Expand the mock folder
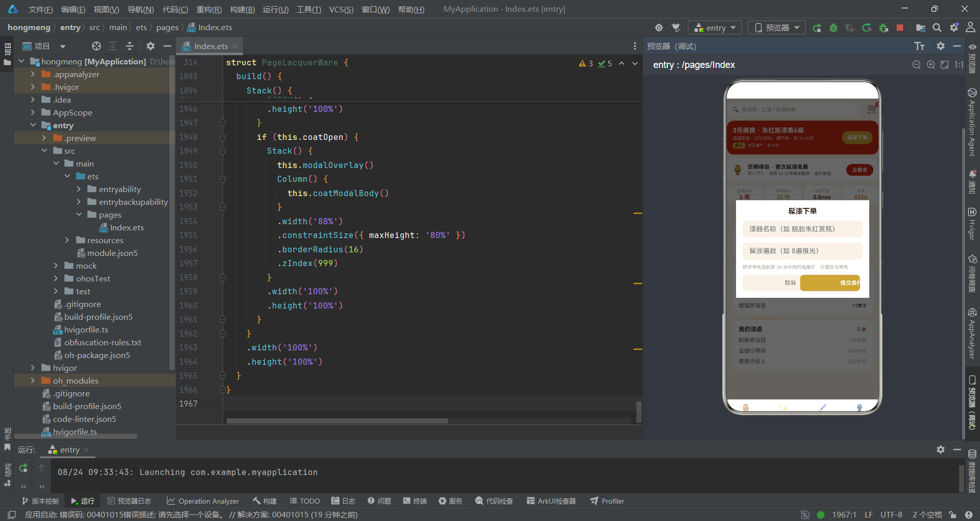Image resolution: width=980 pixels, height=521 pixels. point(56,266)
